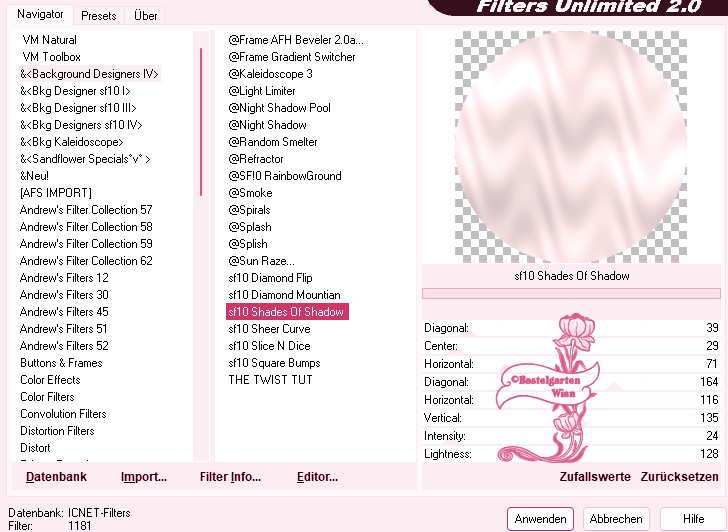The width and height of the screenshot is (728, 532).
Task: Choose Andrew's Filter Collection 59
Action: 86,244
